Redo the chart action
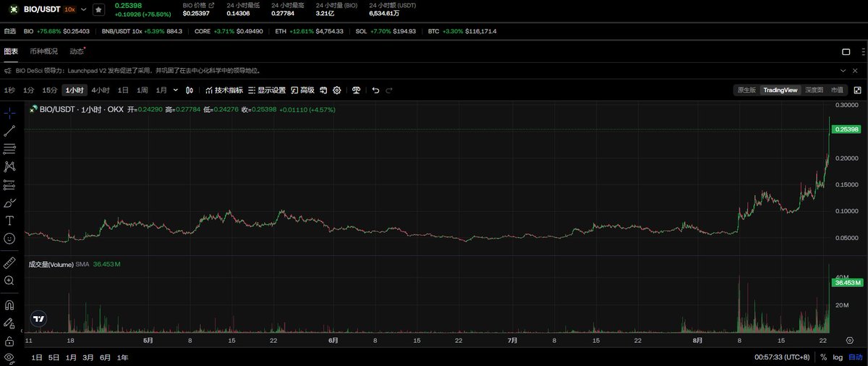Viewport: 868px width, 366px height. pyautogui.click(x=389, y=90)
